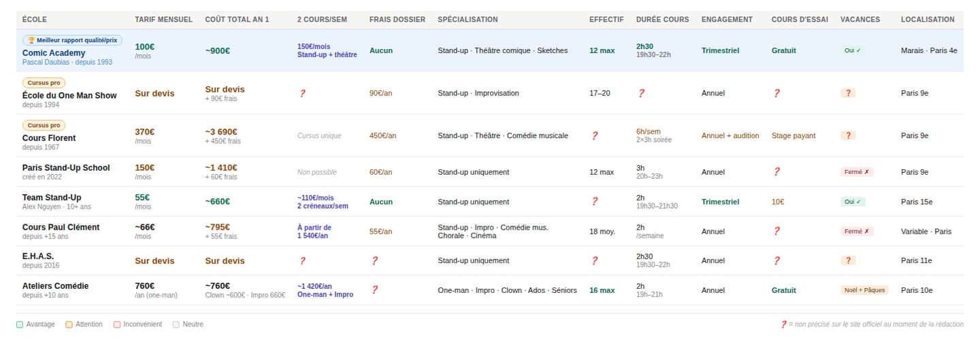Click the 'Non possible' cell for Paris Stand-Up School
Viewport: 980px width, 350px height.
click(x=317, y=172)
